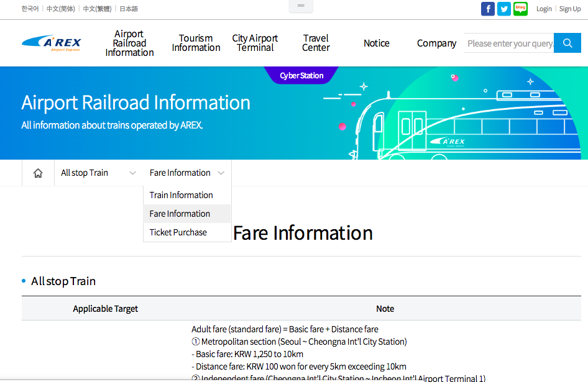Screen dimensions: 588x382
Task: Open the Sign Up page
Action: [569, 9]
